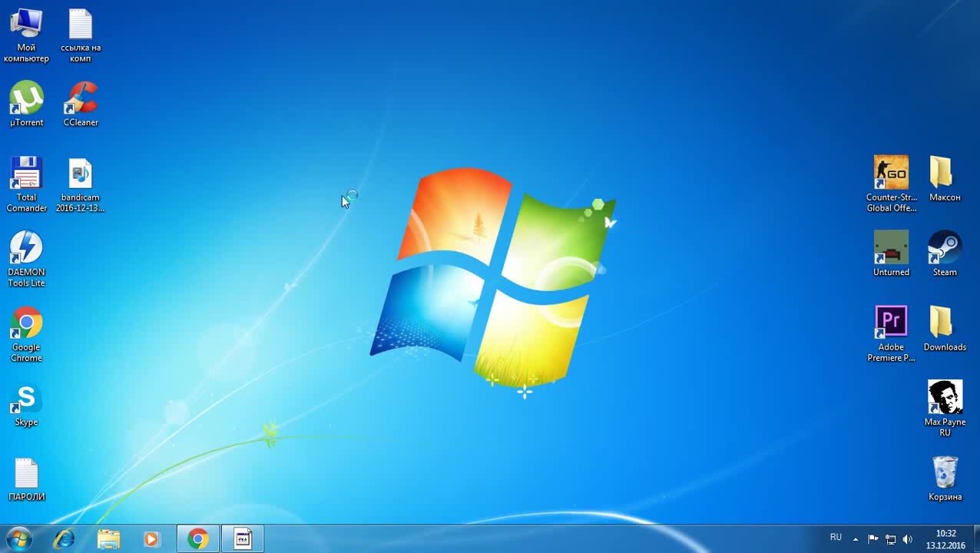This screenshot has height=553, width=980.
Task: Select the CCleaner desktop icon
Action: point(81,99)
